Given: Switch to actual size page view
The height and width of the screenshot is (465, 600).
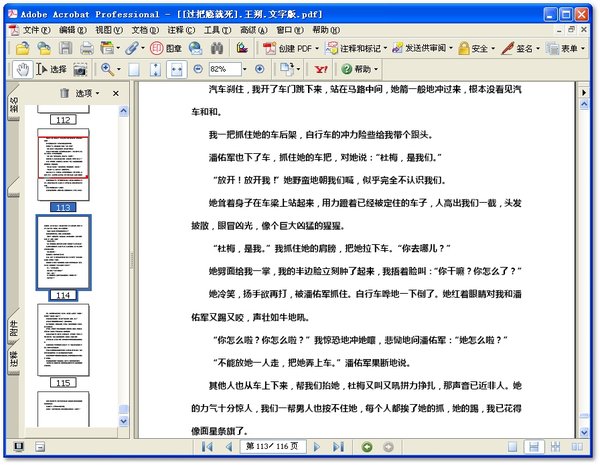Looking at the screenshot, I should [x=134, y=70].
